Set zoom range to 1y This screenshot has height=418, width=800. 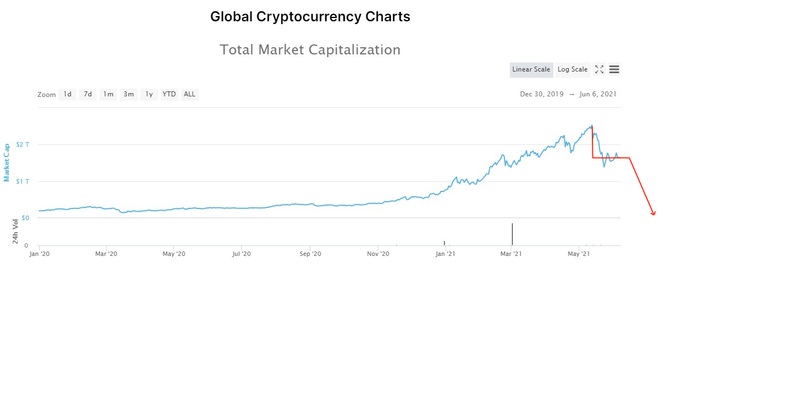(x=149, y=94)
